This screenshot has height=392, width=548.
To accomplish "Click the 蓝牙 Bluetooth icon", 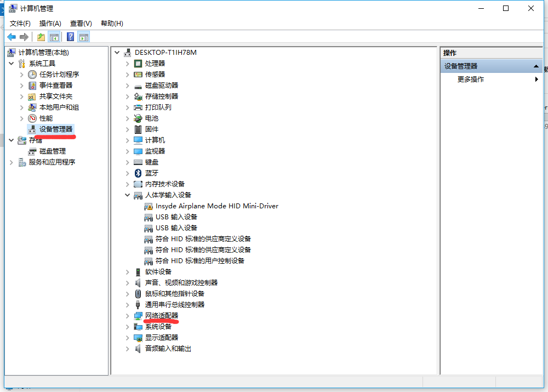I will pos(138,173).
